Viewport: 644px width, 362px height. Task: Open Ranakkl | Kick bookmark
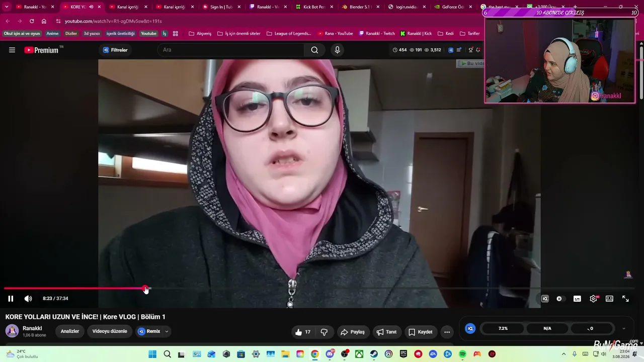pos(416,34)
